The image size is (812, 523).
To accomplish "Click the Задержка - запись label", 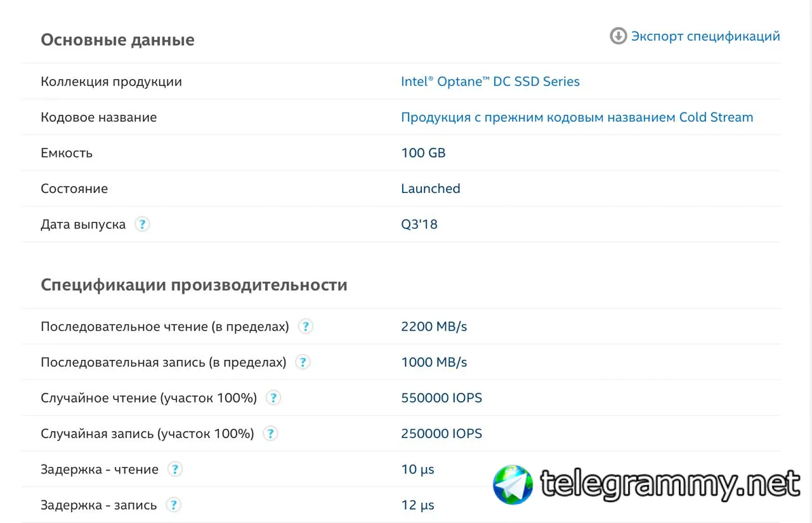I will coord(98,505).
